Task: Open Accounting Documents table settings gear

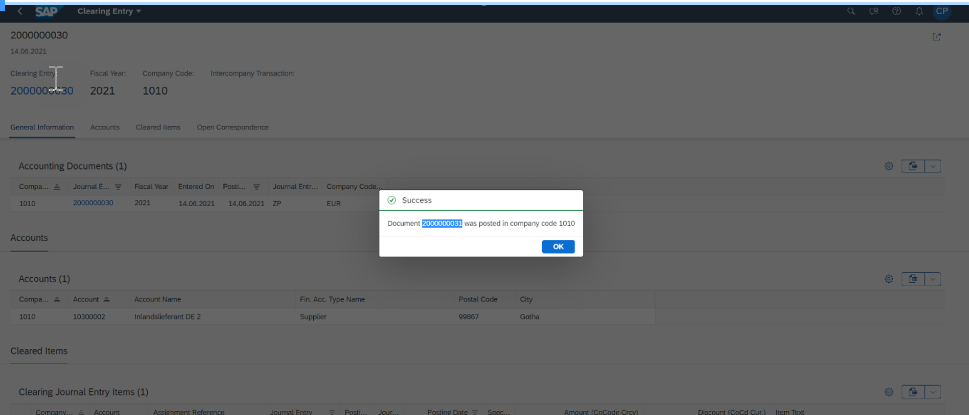Action: pyautogui.click(x=889, y=166)
